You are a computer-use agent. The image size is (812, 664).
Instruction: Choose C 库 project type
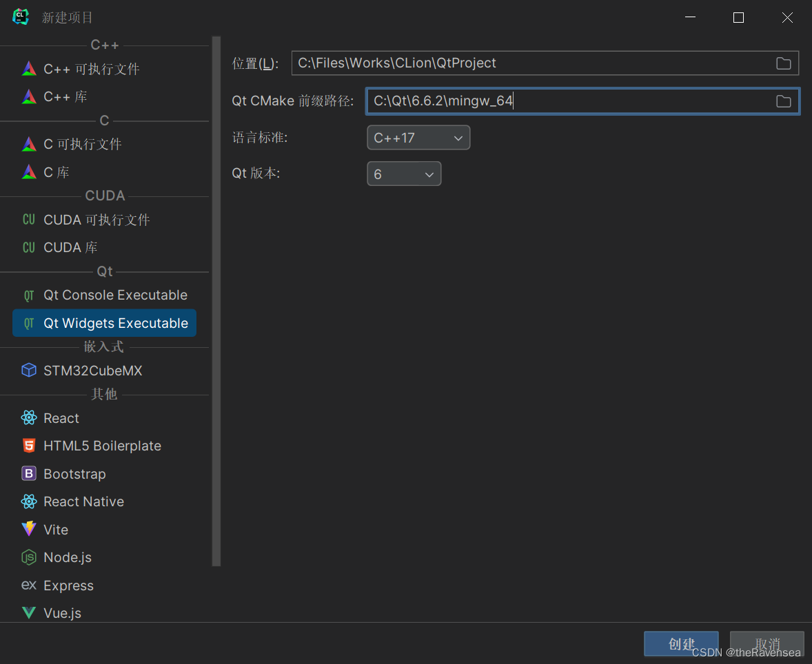pos(104,172)
